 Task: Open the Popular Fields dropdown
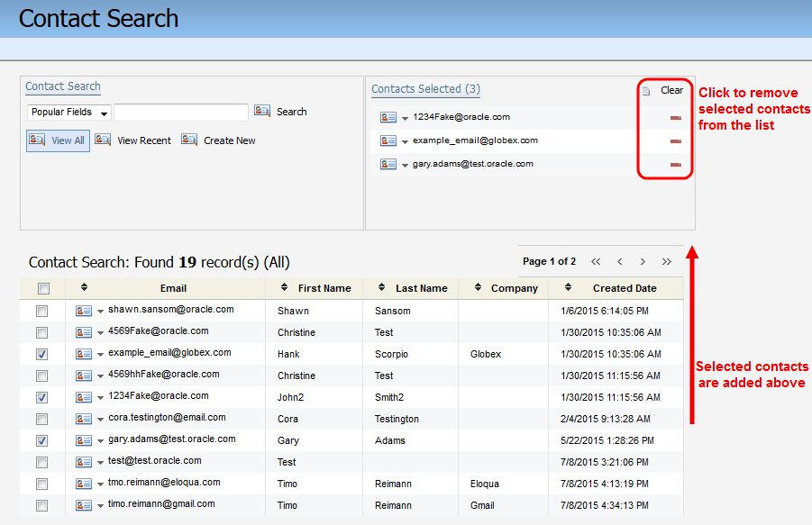[67, 111]
